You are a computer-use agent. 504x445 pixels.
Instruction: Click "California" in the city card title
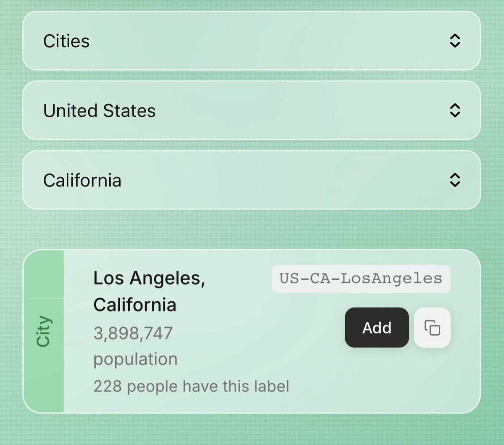point(135,305)
